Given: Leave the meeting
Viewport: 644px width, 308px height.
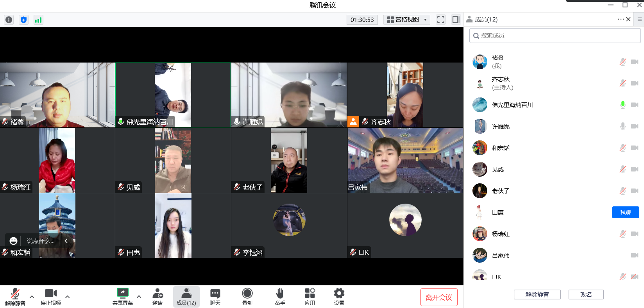Looking at the screenshot, I should pos(439,297).
